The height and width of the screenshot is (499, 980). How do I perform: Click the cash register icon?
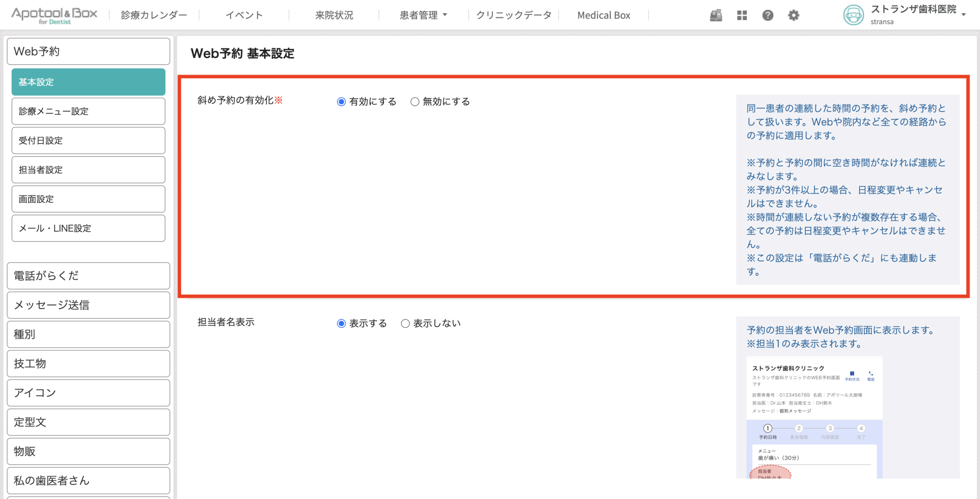715,15
